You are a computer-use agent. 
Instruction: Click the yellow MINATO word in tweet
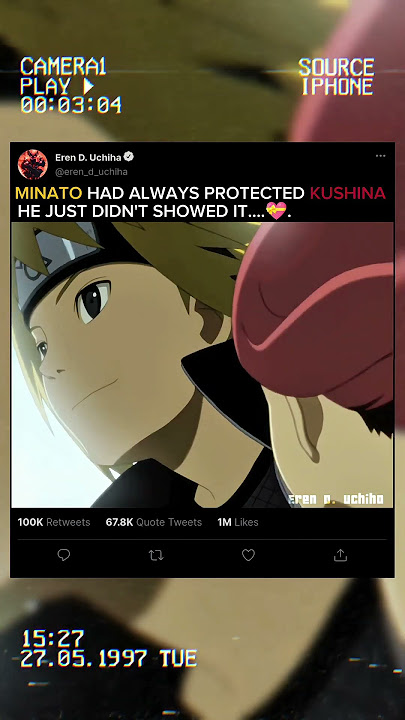click(x=49, y=193)
